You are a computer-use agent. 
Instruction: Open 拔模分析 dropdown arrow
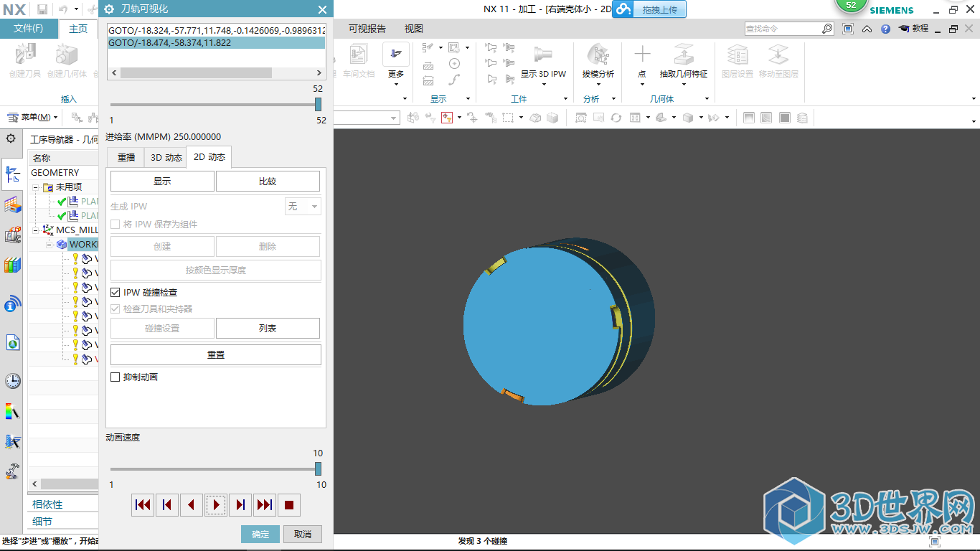pyautogui.click(x=598, y=84)
